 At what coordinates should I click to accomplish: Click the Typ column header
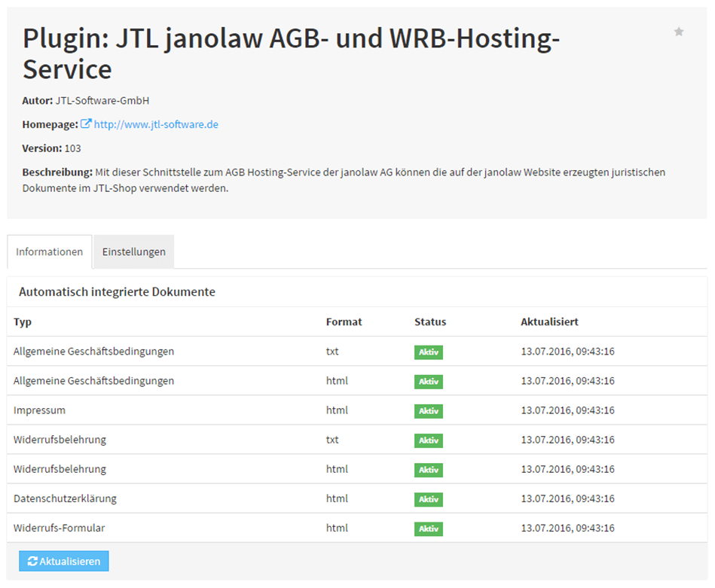point(23,321)
